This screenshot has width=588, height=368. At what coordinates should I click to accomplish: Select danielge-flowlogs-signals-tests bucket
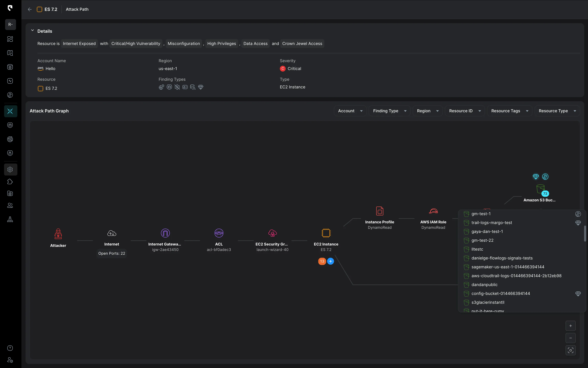(x=522, y=258)
